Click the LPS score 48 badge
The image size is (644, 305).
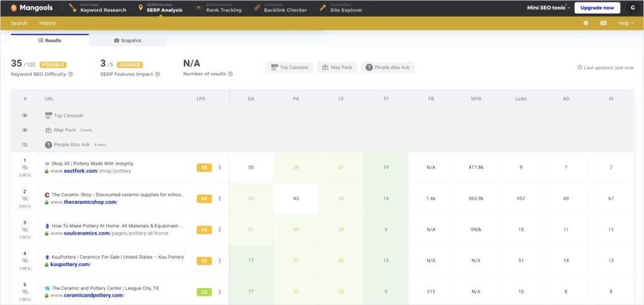tap(204, 167)
